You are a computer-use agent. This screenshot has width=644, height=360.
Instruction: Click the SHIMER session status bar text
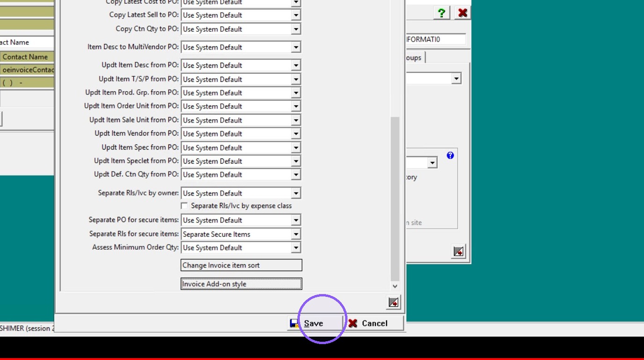coord(27,328)
